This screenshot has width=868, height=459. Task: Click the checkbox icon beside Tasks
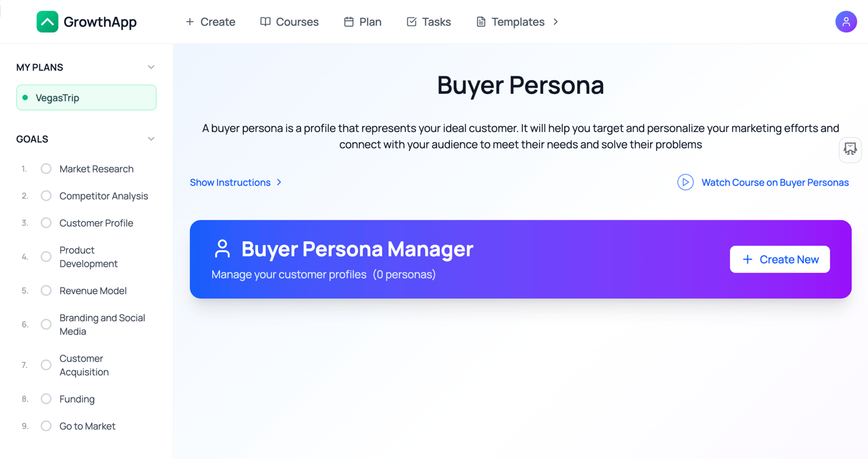tap(412, 22)
